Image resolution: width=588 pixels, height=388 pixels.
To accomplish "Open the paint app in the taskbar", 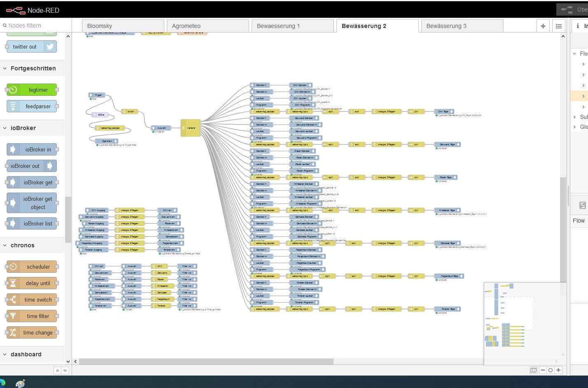I will tap(21, 383).
